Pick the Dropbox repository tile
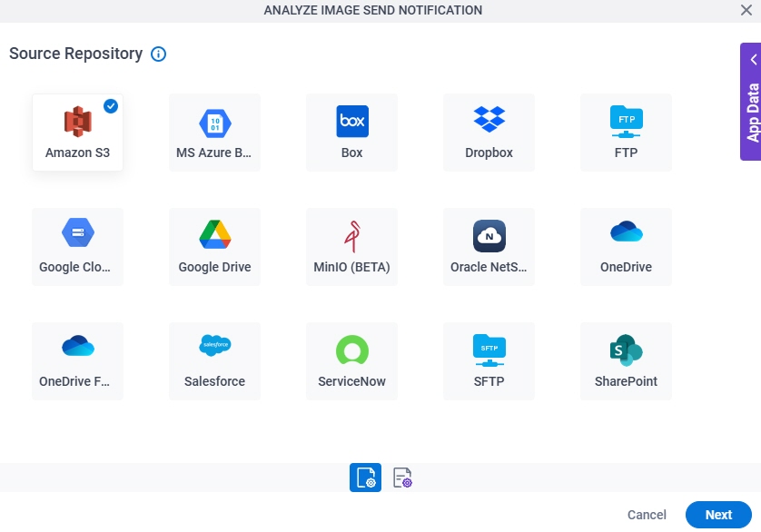761x532 pixels. 489,133
